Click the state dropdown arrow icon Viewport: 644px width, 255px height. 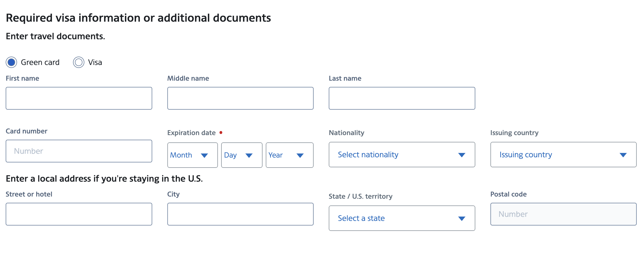coord(462,218)
